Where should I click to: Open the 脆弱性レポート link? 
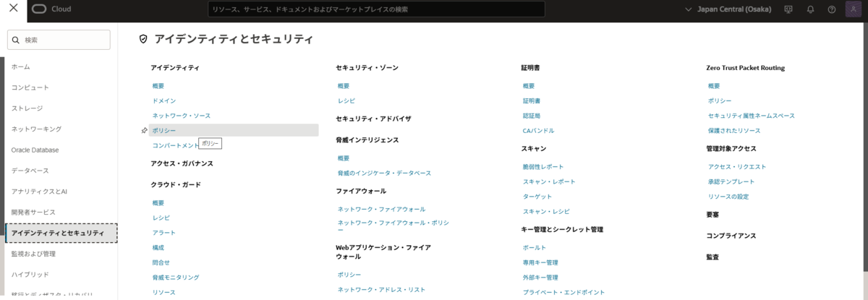coord(543,167)
